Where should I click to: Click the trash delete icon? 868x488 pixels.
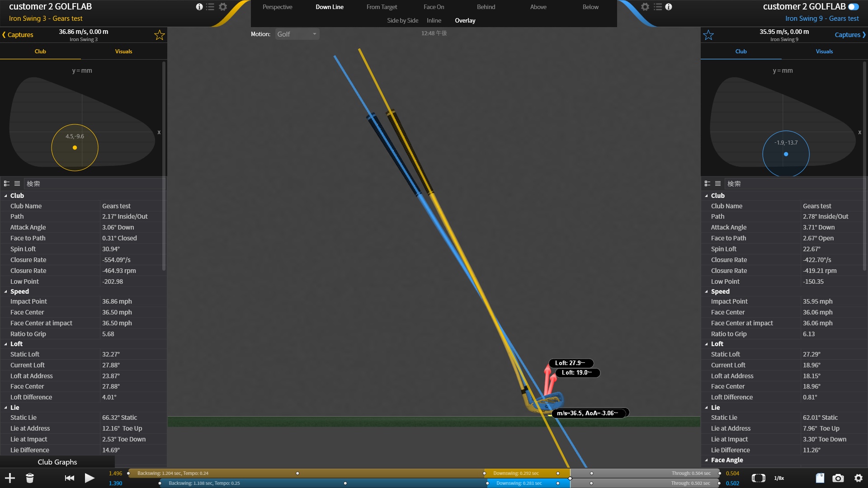click(x=30, y=478)
